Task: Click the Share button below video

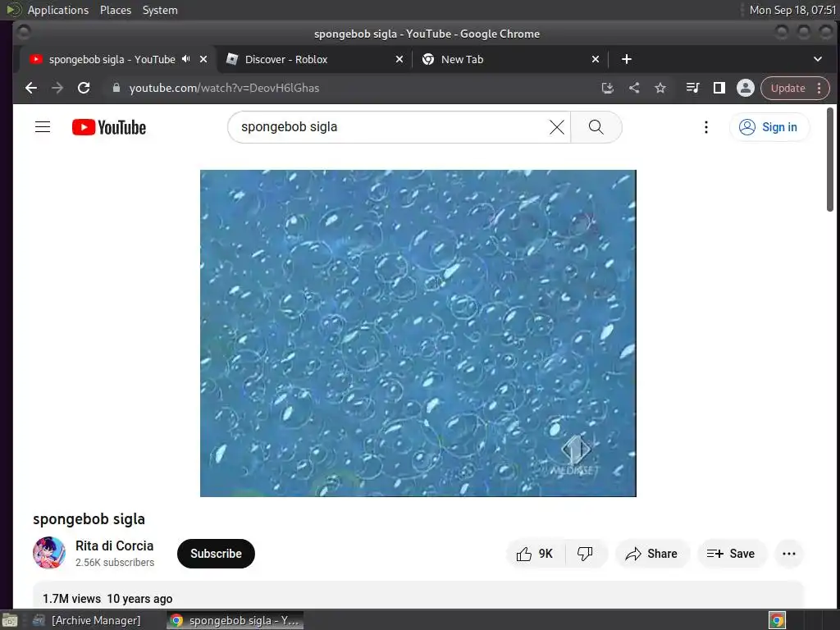Action: point(651,554)
